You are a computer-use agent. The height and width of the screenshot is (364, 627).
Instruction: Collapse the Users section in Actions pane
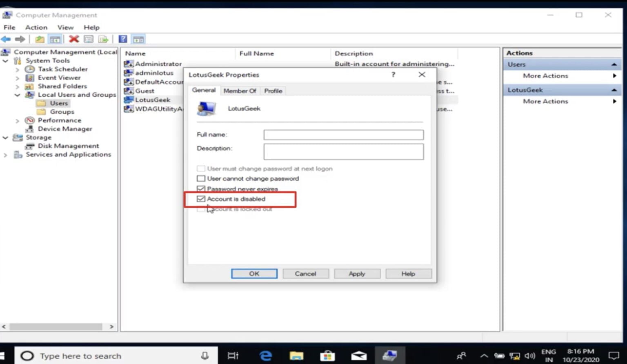point(614,64)
